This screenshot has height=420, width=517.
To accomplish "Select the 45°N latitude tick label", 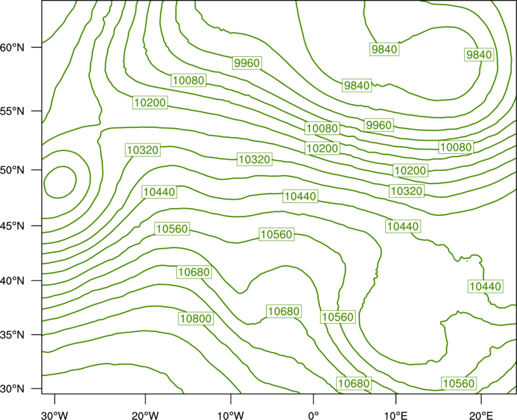I will click(x=12, y=226).
